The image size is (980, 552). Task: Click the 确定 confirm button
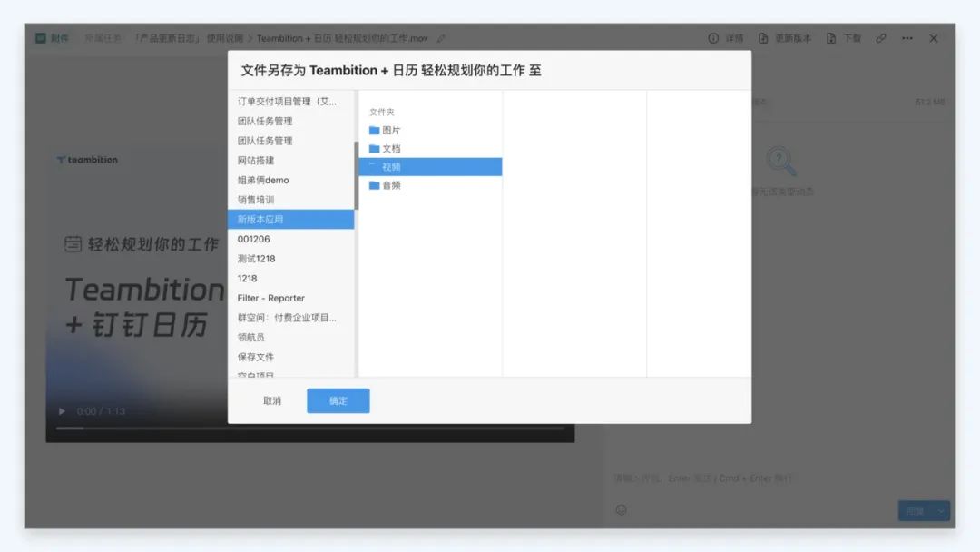(x=338, y=400)
